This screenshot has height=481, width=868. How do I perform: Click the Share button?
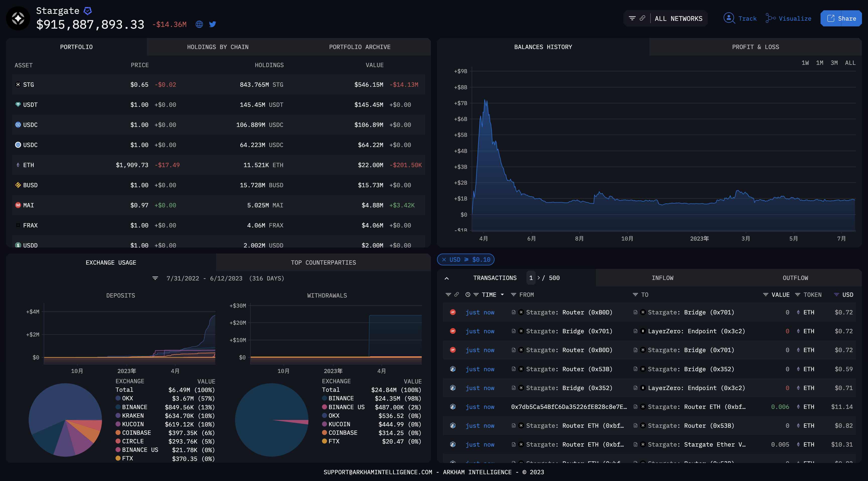tap(841, 19)
